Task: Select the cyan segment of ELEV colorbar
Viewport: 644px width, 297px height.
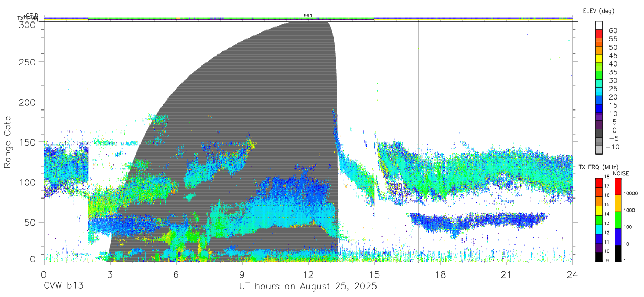Action: [599, 92]
